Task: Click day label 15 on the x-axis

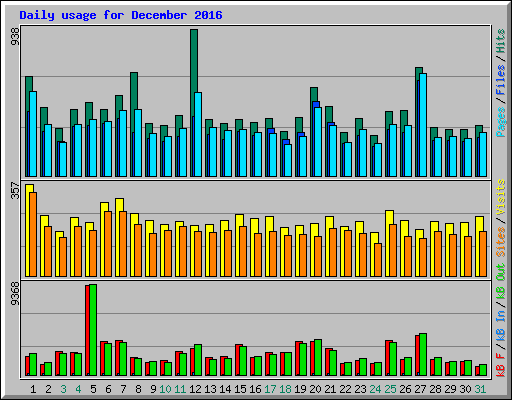Action: pyautogui.click(x=240, y=389)
